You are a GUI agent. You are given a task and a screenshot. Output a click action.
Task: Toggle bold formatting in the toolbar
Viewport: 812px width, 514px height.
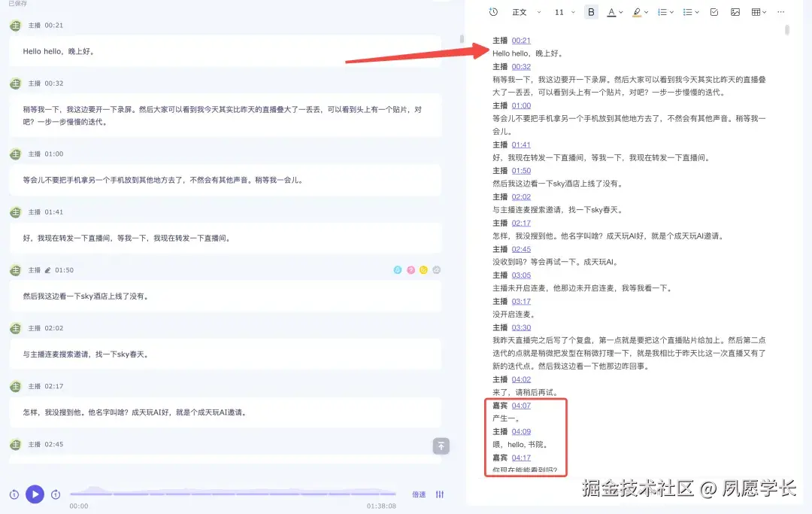click(592, 13)
